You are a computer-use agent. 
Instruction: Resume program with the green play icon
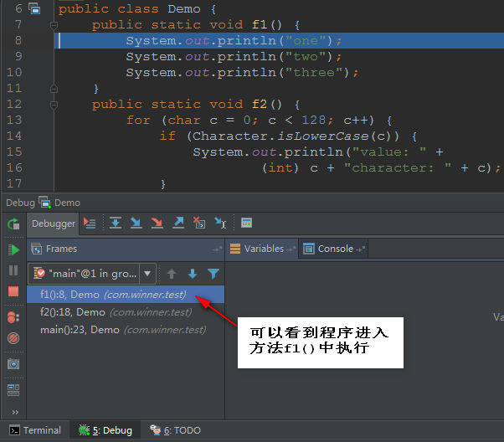[13, 249]
